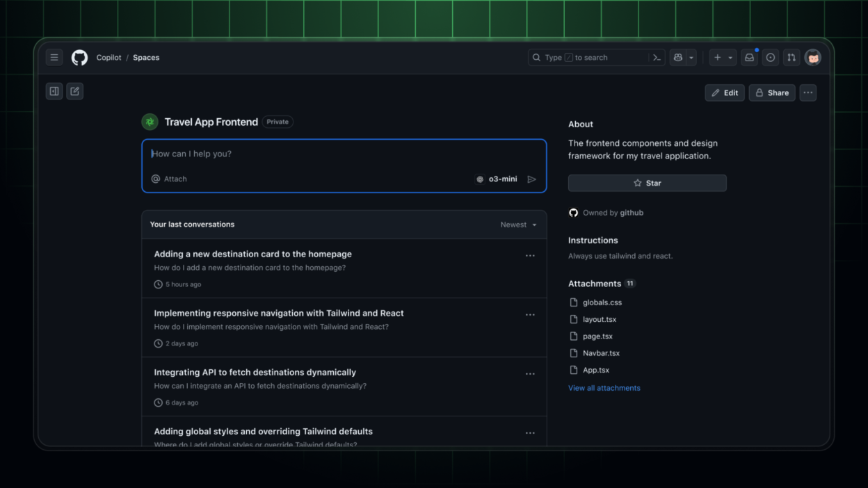
Task: Open "Adding global styles and overriding Tailwind defaults" conversation
Action: click(x=264, y=432)
